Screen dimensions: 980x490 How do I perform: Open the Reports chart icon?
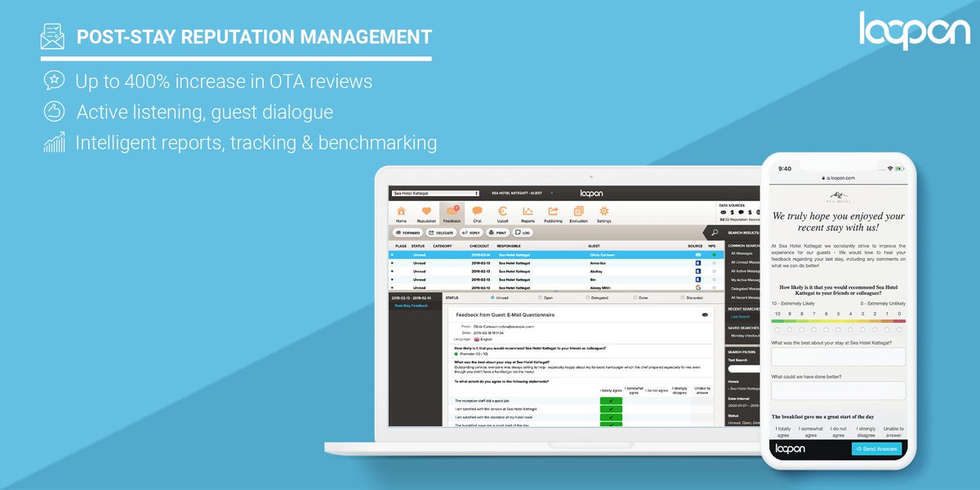(528, 212)
